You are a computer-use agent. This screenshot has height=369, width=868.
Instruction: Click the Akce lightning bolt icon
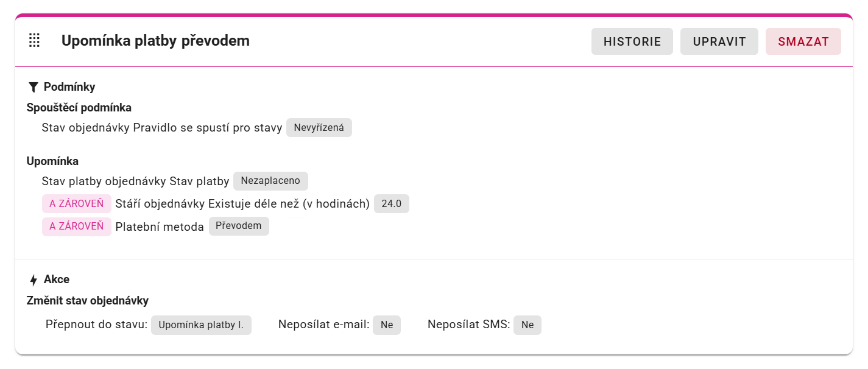(x=34, y=280)
